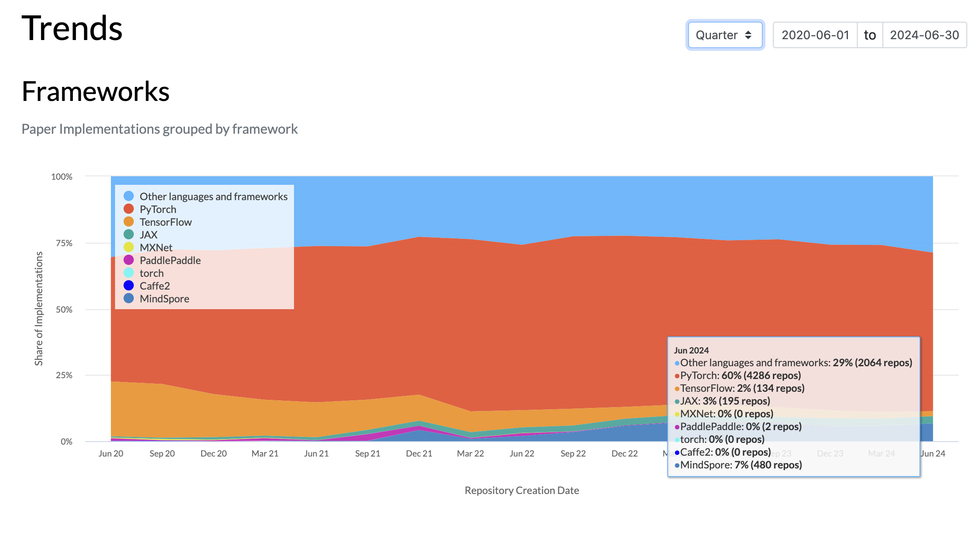
Task: Toggle MXNet series via yellow legend dot
Action: [129, 247]
